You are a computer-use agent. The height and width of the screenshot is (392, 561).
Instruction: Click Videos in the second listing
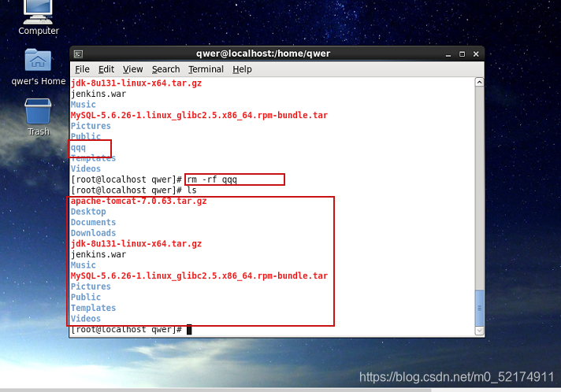86,319
